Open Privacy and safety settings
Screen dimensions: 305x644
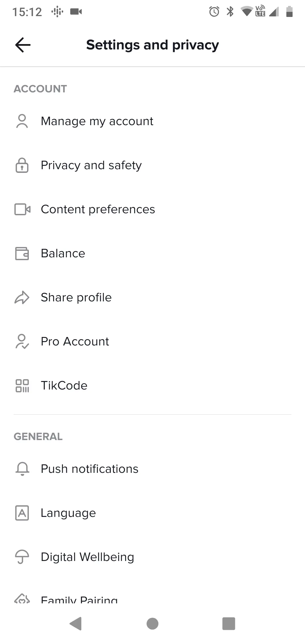(x=91, y=165)
